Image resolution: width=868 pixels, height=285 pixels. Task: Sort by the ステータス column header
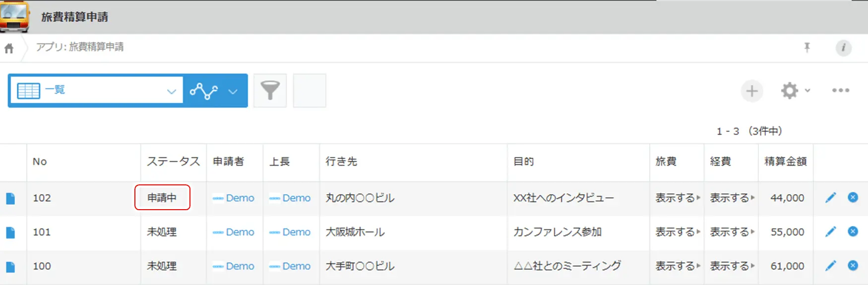(x=173, y=162)
